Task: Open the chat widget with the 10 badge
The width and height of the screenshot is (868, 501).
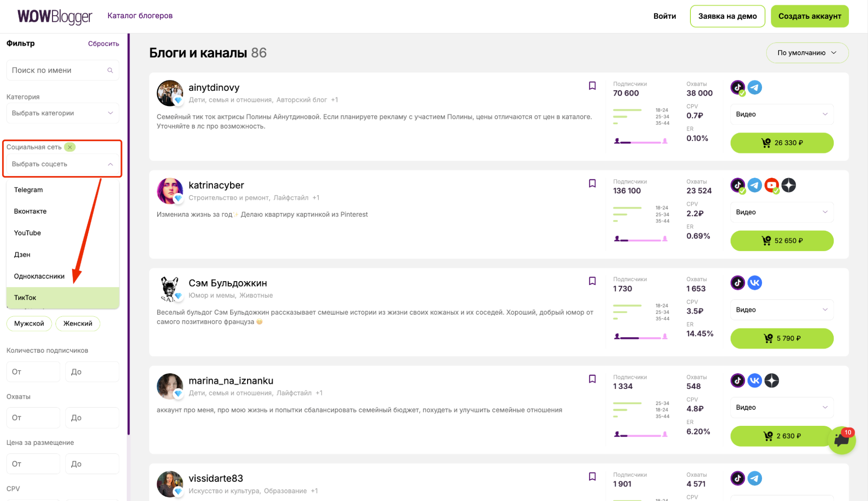Action: click(841, 440)
